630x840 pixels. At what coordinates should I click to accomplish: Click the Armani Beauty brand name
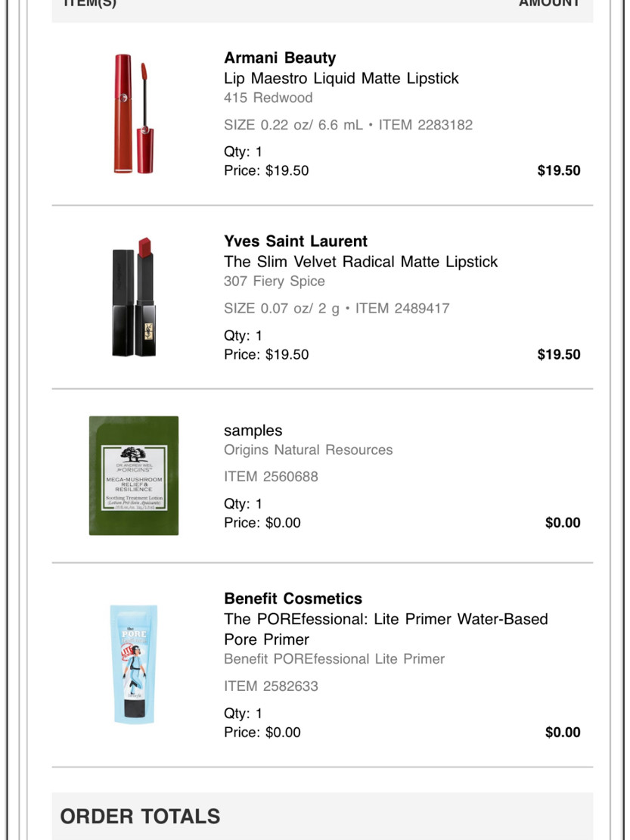[x=280, y=58]
